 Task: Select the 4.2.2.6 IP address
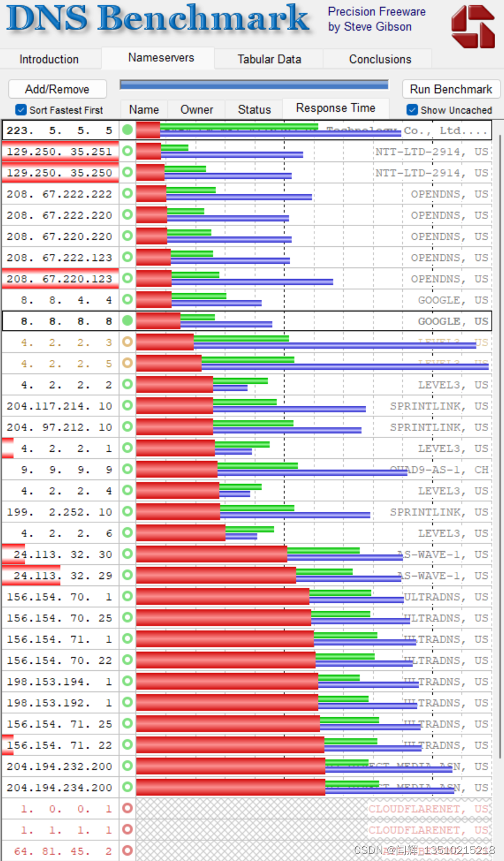pyautogui.click(x=66, y=533)
